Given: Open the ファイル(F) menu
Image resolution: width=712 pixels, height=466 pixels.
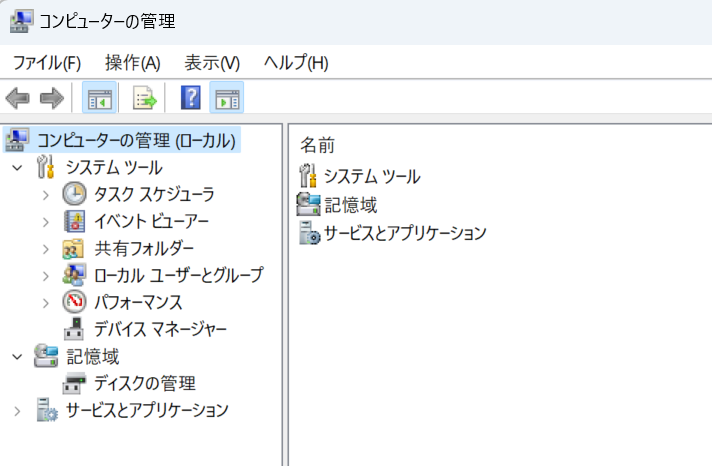Looking at the screenshot, I should [47, 63].
